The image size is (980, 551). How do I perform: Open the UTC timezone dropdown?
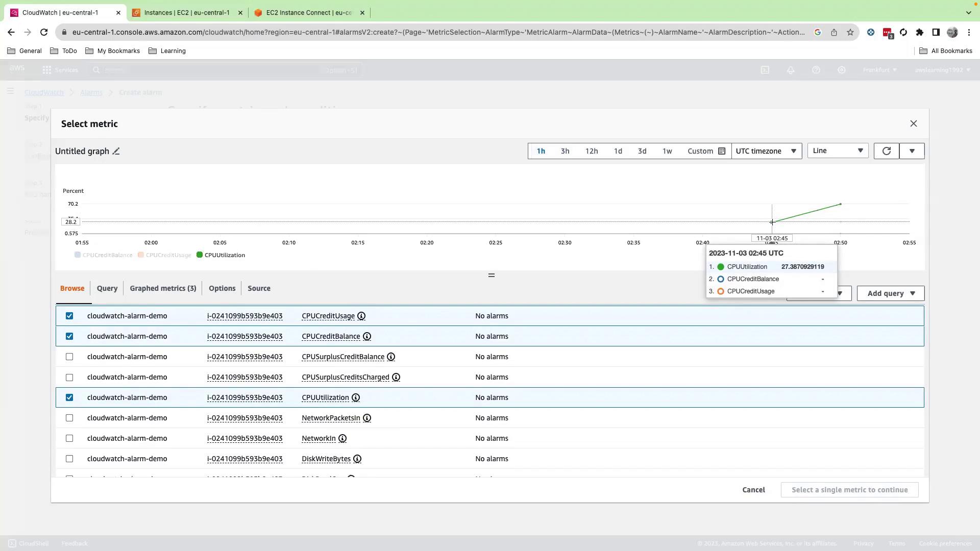tap(766, 152)
